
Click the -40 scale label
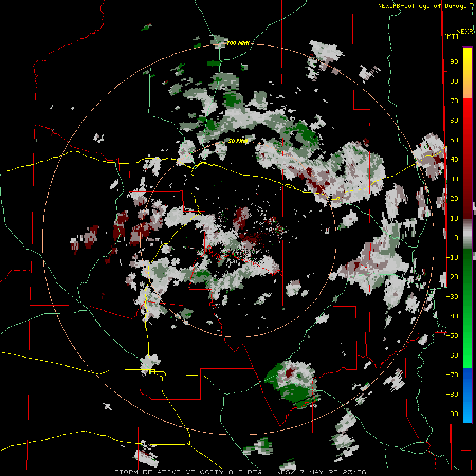point(452,316)
